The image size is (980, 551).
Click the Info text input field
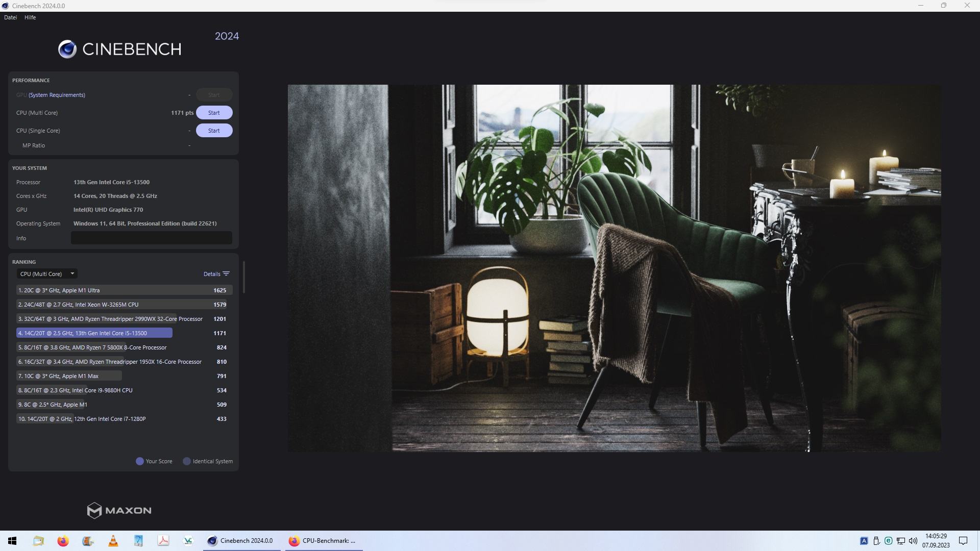(x=151, y=238)
